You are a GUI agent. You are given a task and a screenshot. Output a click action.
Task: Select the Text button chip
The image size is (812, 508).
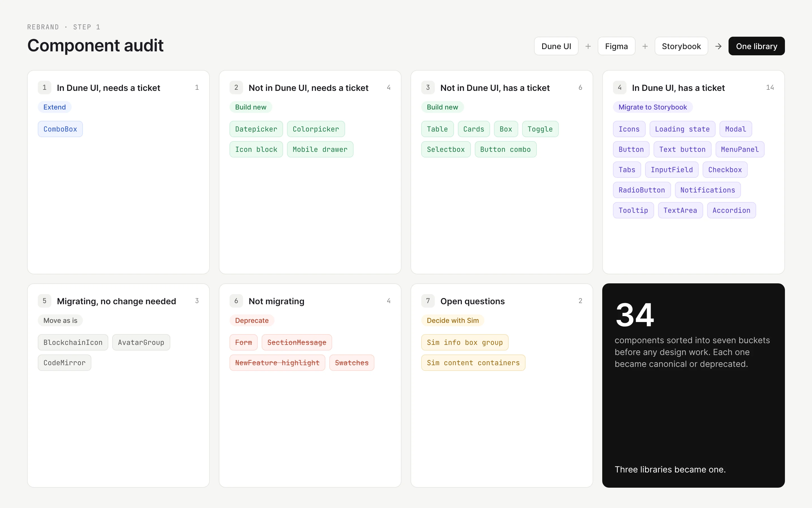pos(683,150)
